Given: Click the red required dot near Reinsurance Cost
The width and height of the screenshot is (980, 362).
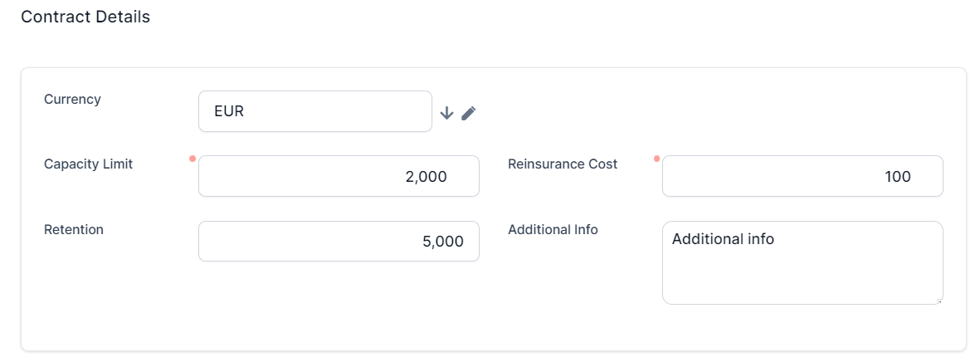Looking at the screenshot, I should point(656,158).
